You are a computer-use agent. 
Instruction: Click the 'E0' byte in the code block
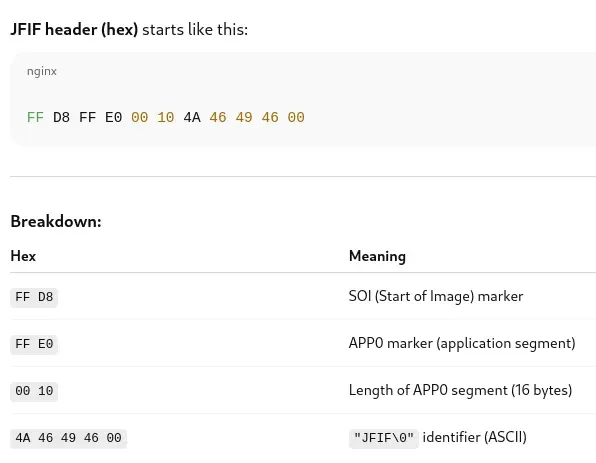(113, 117)
